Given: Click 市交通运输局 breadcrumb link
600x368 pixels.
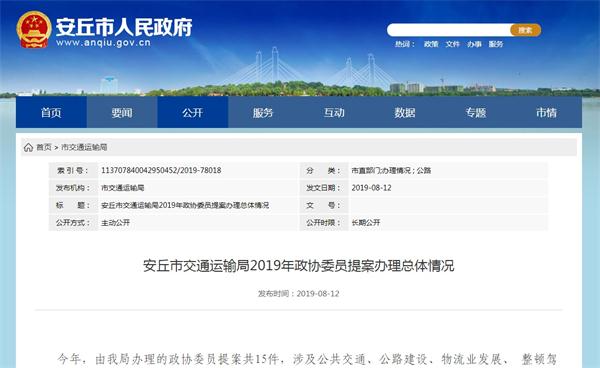Looking at the screenshot, I should coord(84,147).
